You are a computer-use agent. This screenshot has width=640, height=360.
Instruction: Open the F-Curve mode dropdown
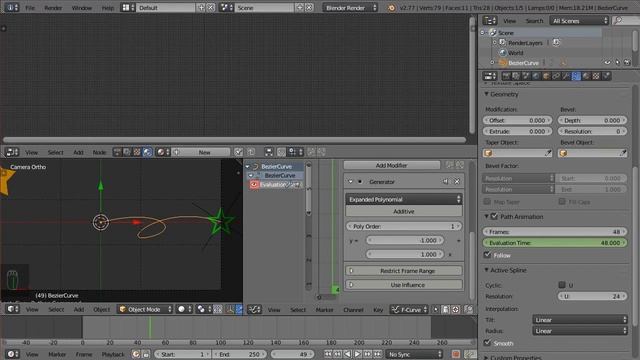tap(409, 309)
